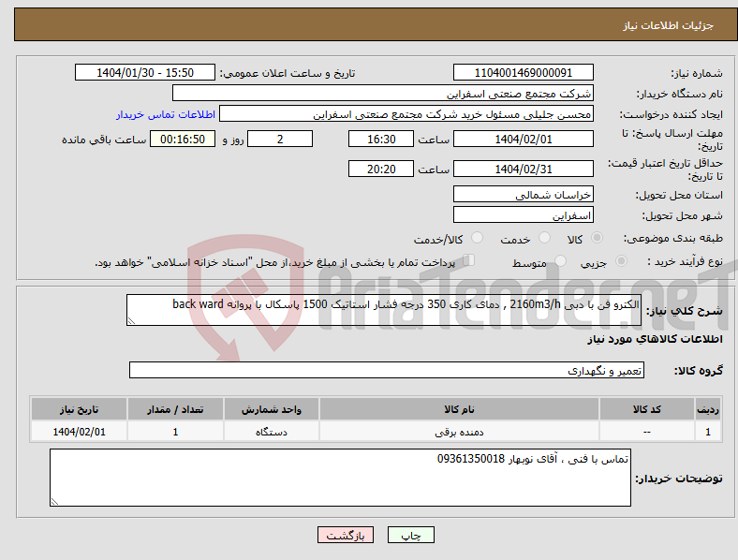Click the تعداد / مقدار column header
This screenshot has height=560, width=738.
point(175,409)
